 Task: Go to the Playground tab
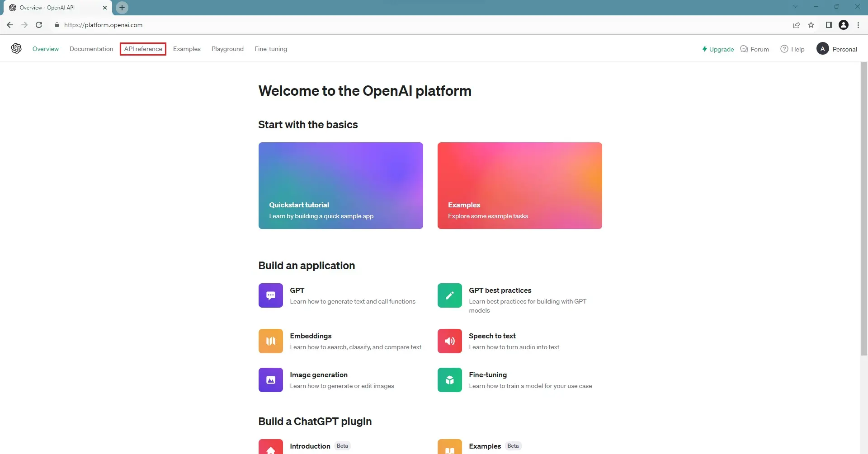227,49
